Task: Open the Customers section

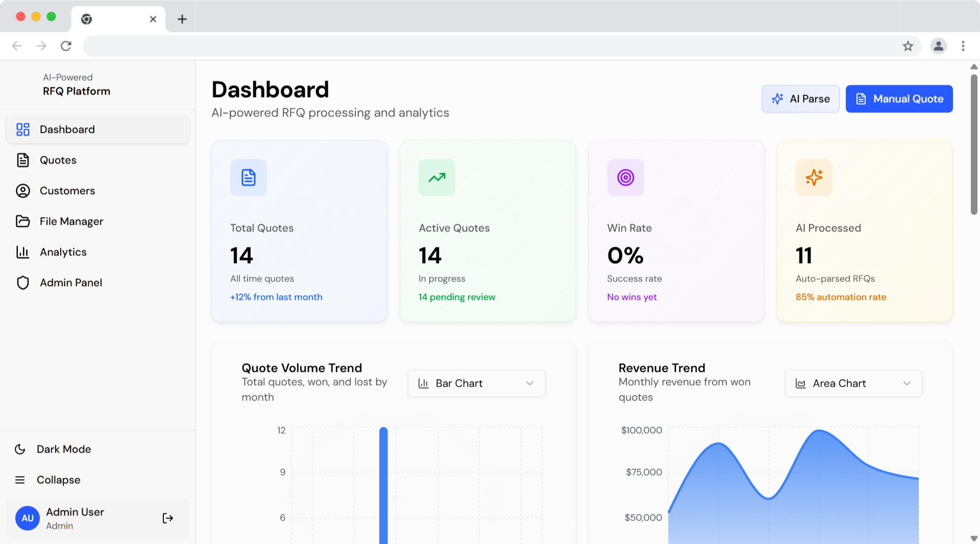Action: click(x=97, y=191)
